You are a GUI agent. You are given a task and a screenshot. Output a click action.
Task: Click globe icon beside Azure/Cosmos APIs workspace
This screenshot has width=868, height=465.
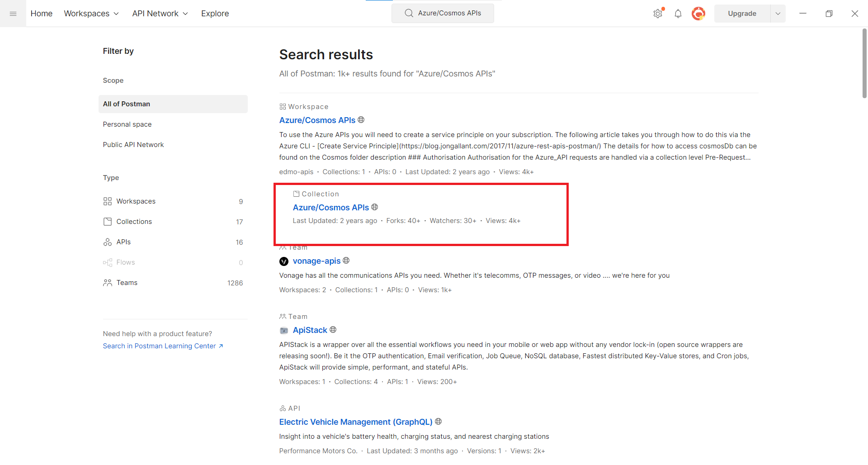[361, 120]
